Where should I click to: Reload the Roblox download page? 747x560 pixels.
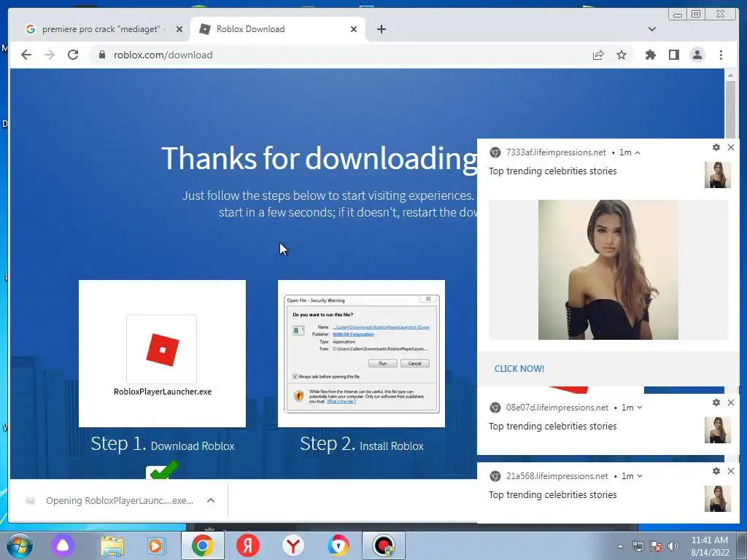[73, 55]
